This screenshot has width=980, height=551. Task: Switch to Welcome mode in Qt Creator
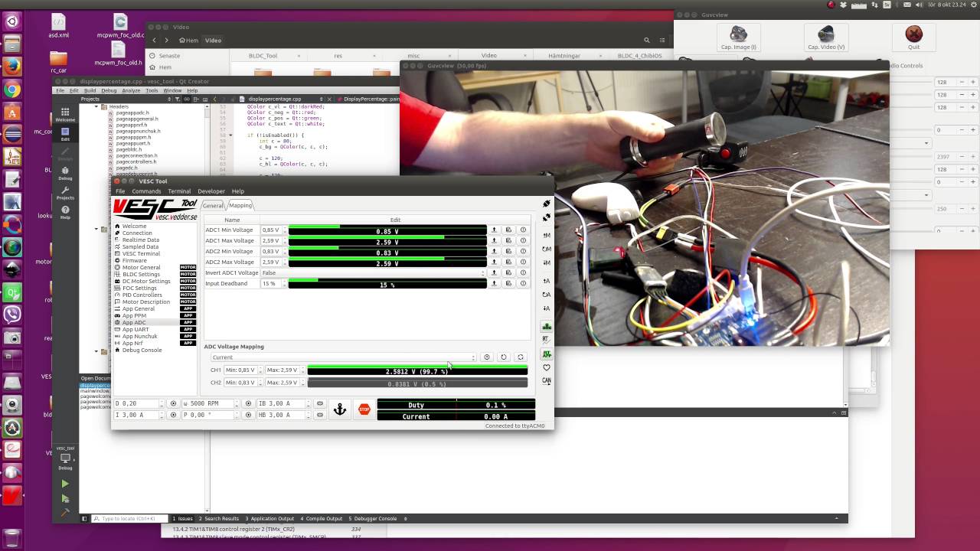click(65, 115)
